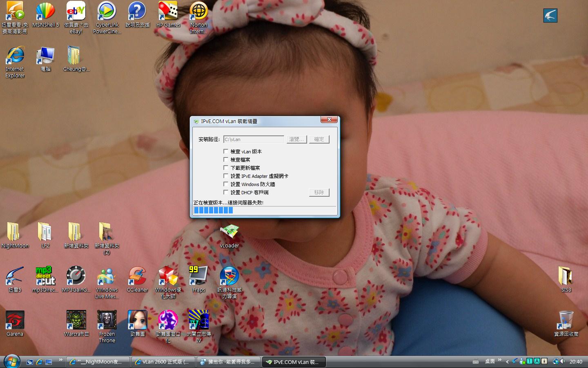Click the 安裝路徑 C:\vLan path field
Viewport: 588px width, 368px height.
(254, 139)
